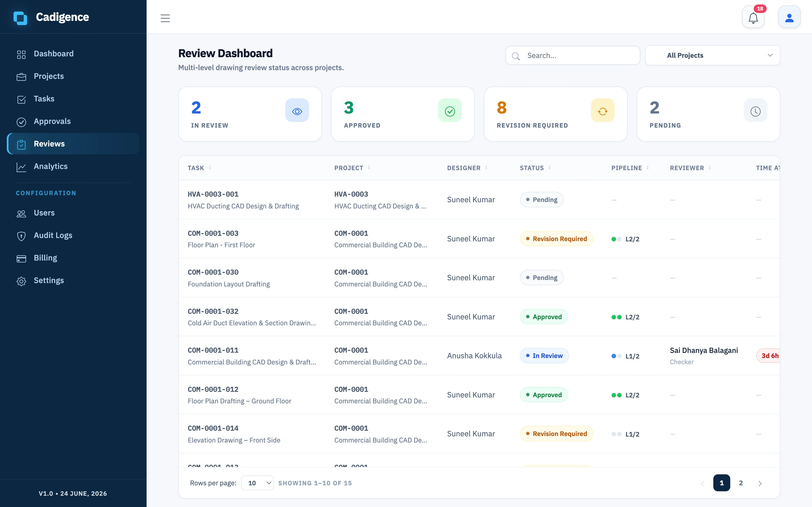Click the Pending clock icon

click(x=755, y=110)
